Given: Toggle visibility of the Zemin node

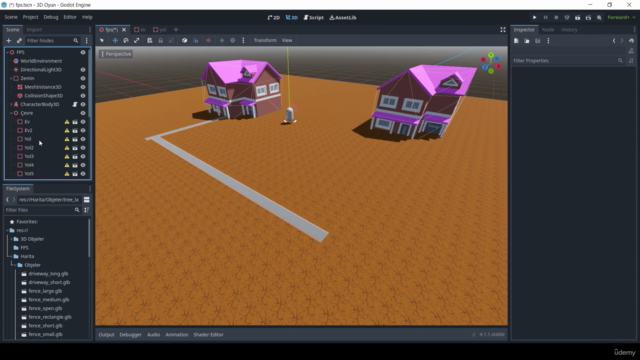Looking at the screenshot, I should point(83,78).
